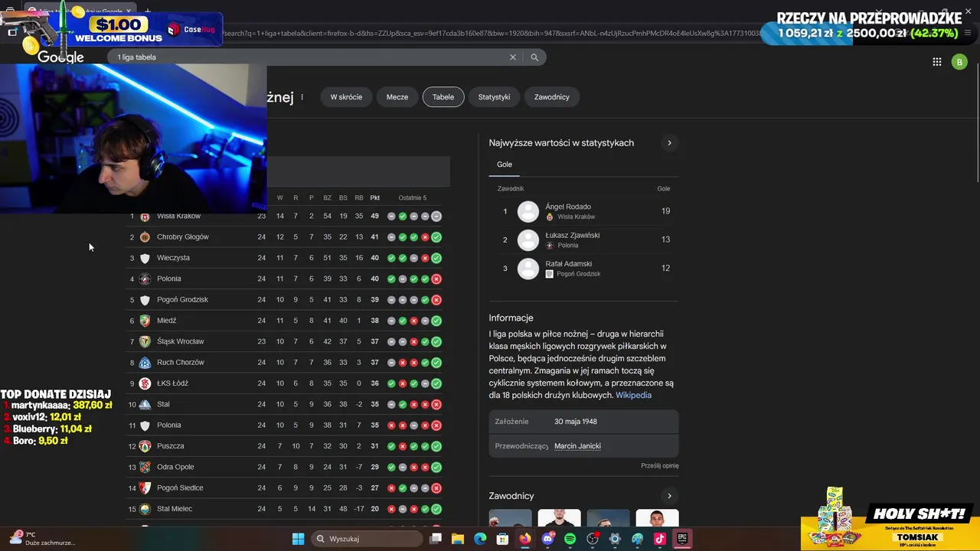Open Task View in the taskbar
This screenshot has height=551, width=980.
(436, 539)
